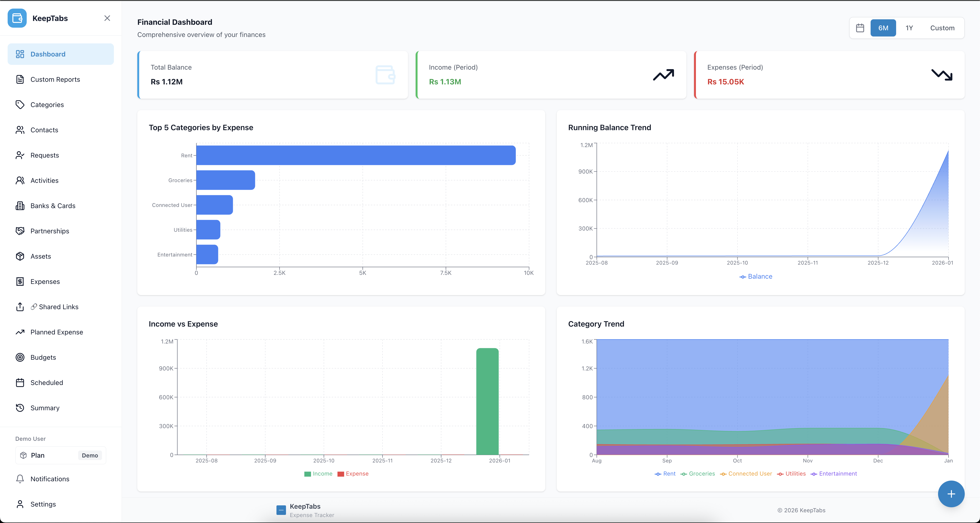The width and height of the screenshot is (980, 523).
Task: Open the Notifications bell
Action: pos(20,479)
